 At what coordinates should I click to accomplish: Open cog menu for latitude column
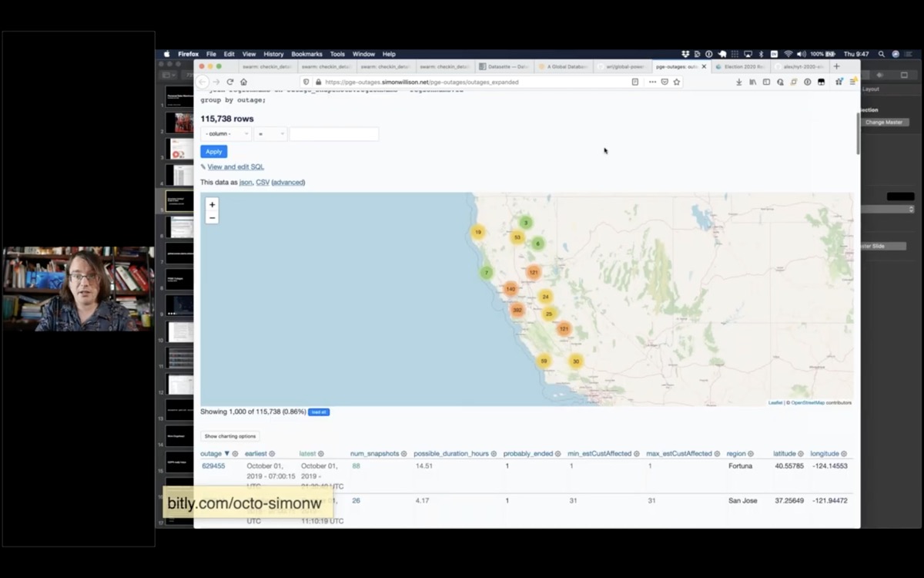point(801,454)
